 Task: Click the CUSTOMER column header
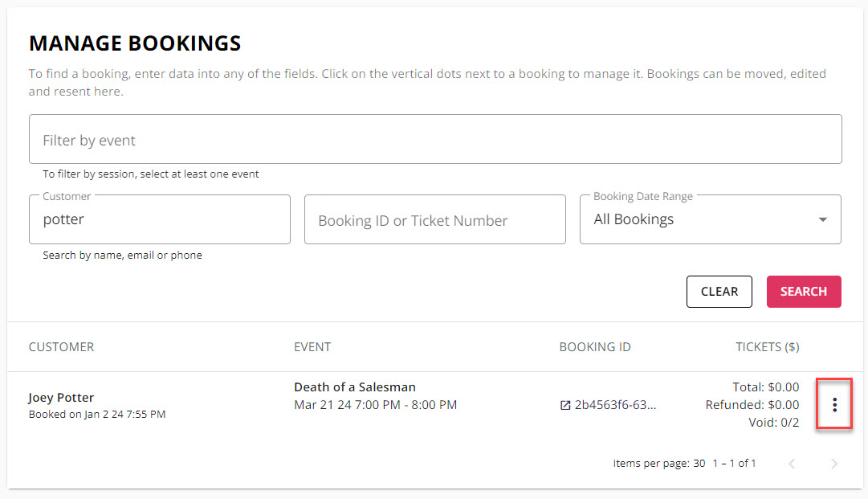click(x=62, y=346)
